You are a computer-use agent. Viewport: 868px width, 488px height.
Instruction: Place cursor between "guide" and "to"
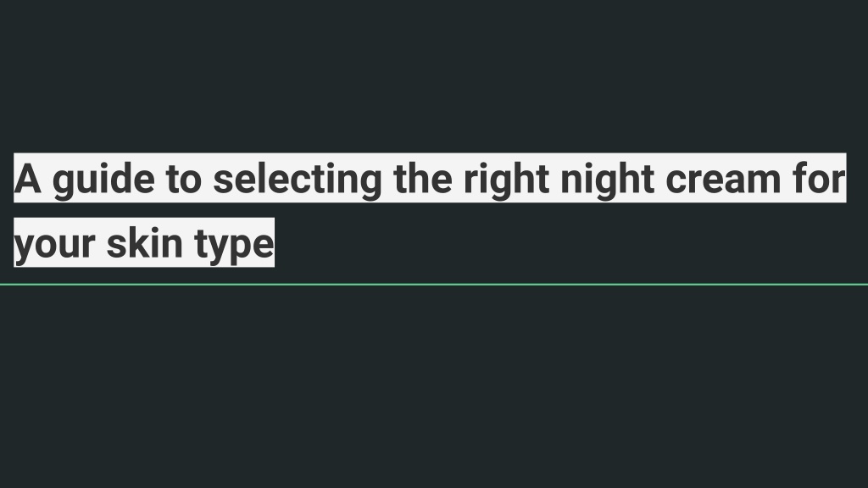pos(160,178)
